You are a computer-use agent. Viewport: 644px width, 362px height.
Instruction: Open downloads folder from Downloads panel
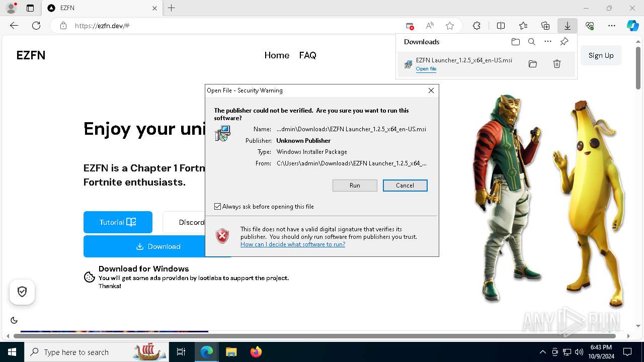click(x=515, y=42)
